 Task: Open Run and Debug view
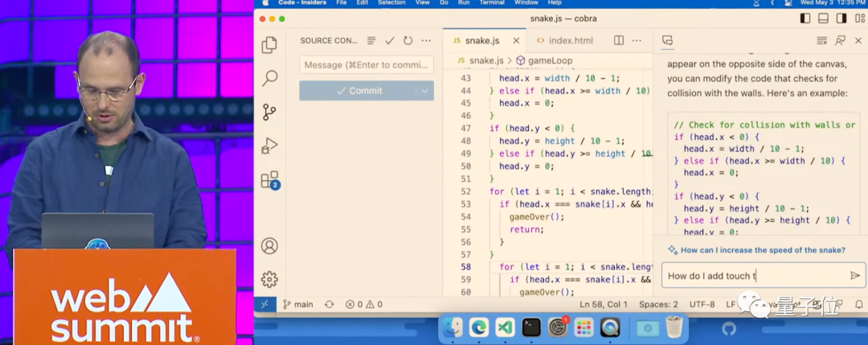270,146
